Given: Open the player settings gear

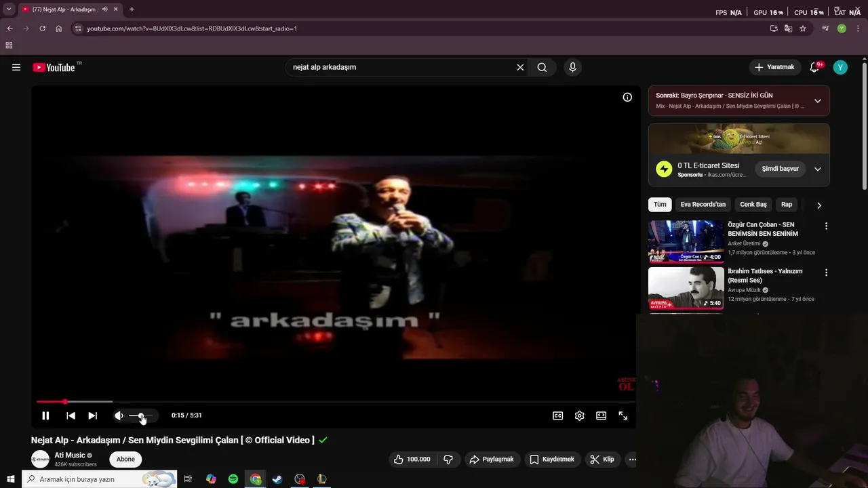Looking at the screenshot, I should [x=579, y=415].
